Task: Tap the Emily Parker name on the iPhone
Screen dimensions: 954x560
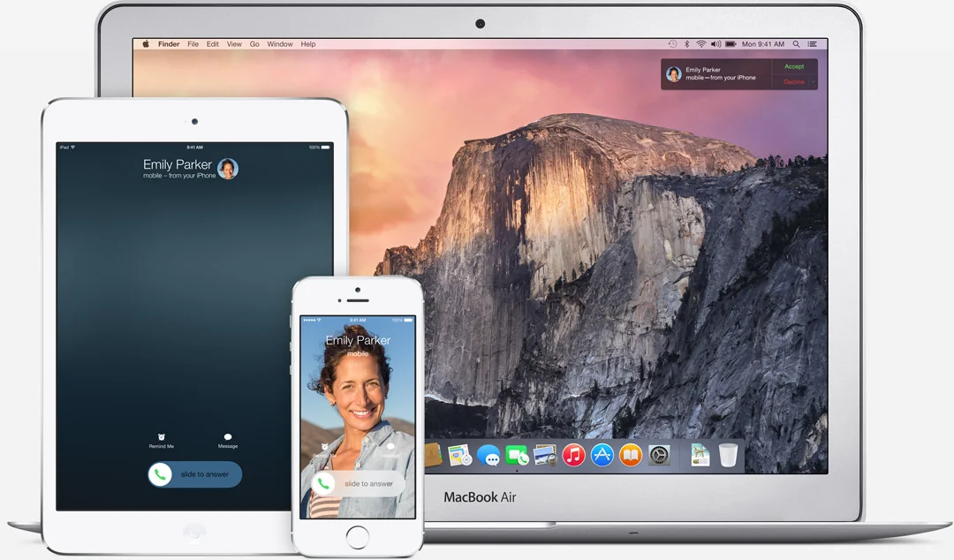Action: pyautogui.click(x=358, y=340)
